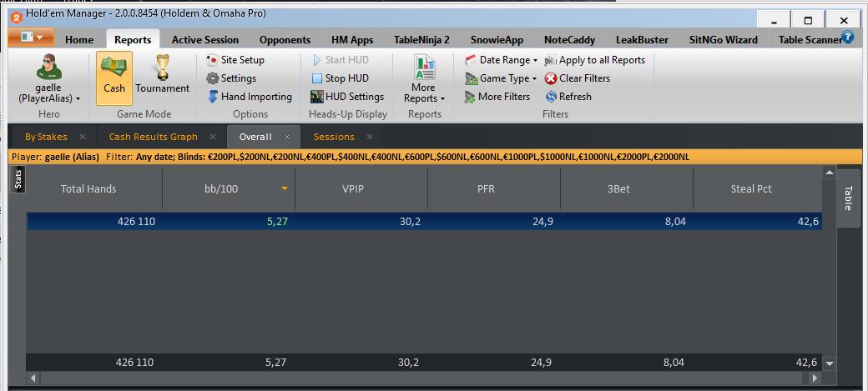The height and width of the screenshot is (391, 868).
Task: Click the 8,04 3Bet value in highlighted row
Action: coord(674,222)
